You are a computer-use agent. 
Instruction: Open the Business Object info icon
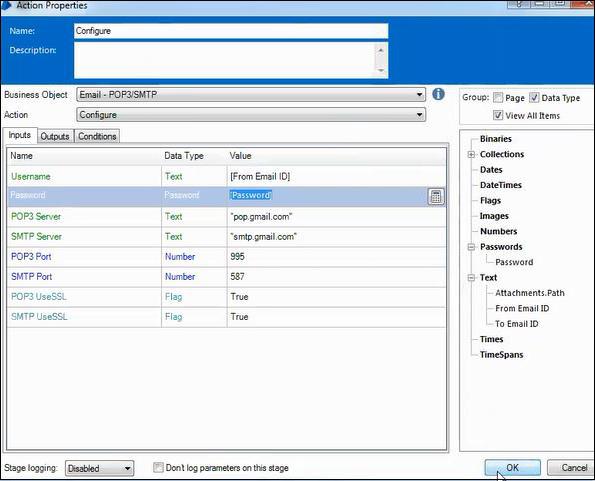coord(438,94)
